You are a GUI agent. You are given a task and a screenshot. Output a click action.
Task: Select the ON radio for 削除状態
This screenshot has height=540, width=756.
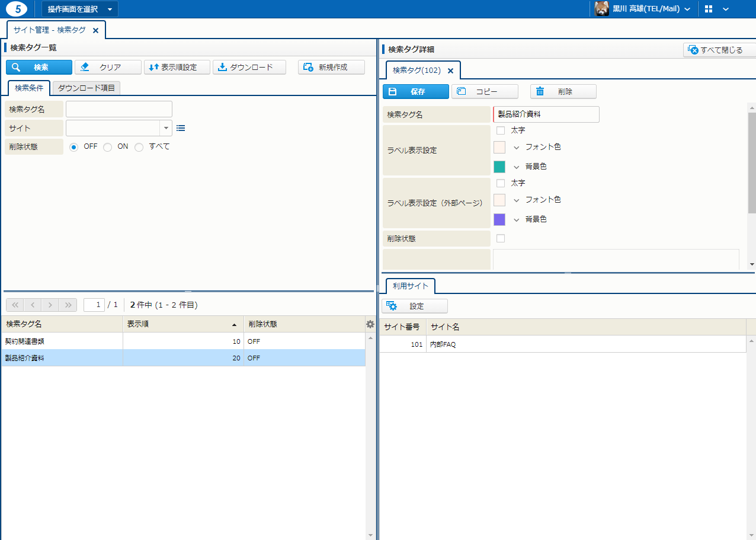click(108, 147)
